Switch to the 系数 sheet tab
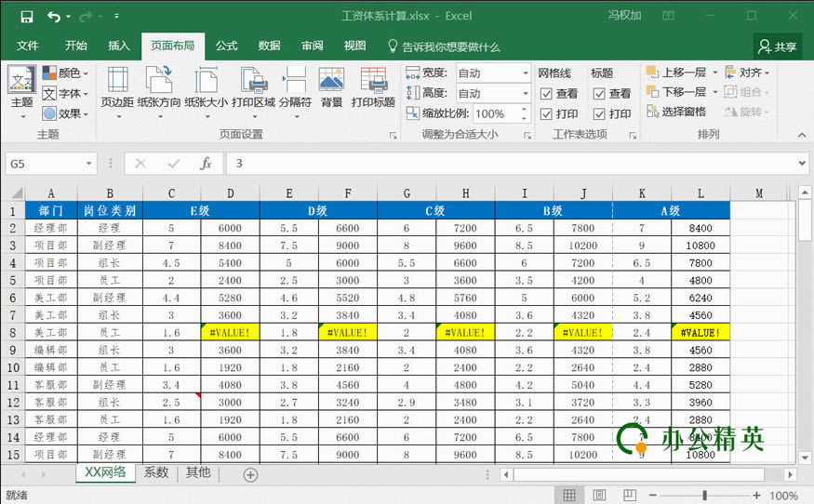 click(x=156, y=472)
